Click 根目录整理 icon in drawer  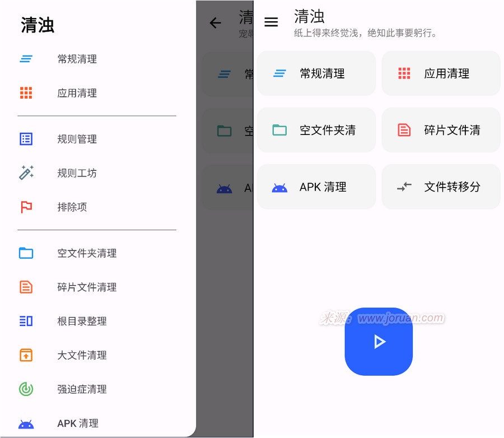(x=26, y=321)
